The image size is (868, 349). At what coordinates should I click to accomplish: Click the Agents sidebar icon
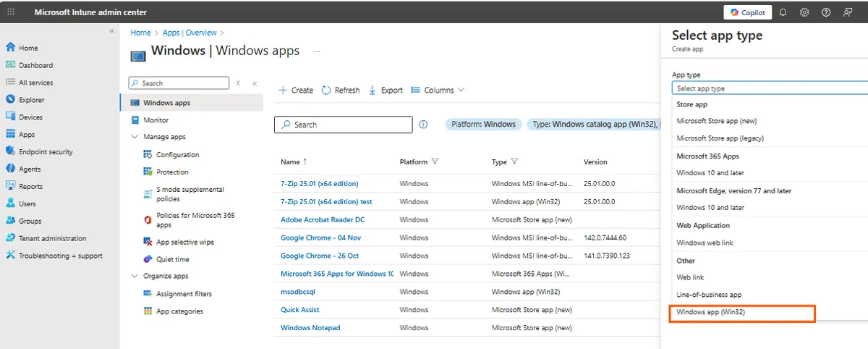11,169
